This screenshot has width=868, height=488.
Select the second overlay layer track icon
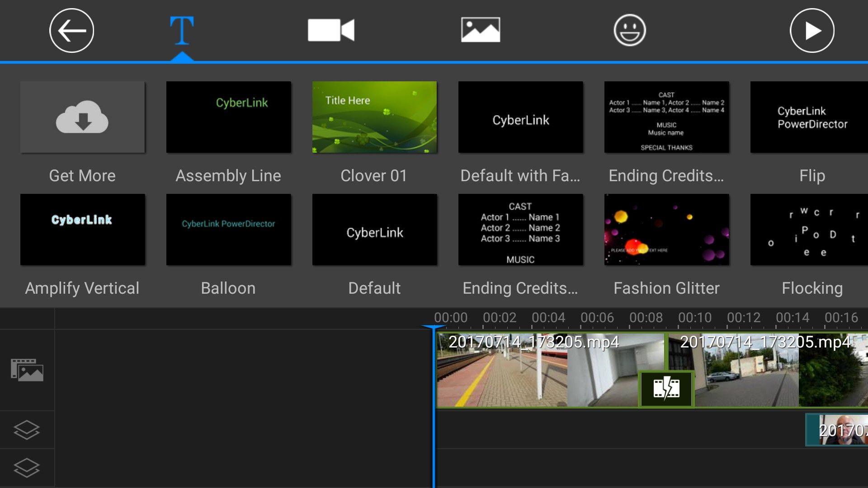click(27, 468)
